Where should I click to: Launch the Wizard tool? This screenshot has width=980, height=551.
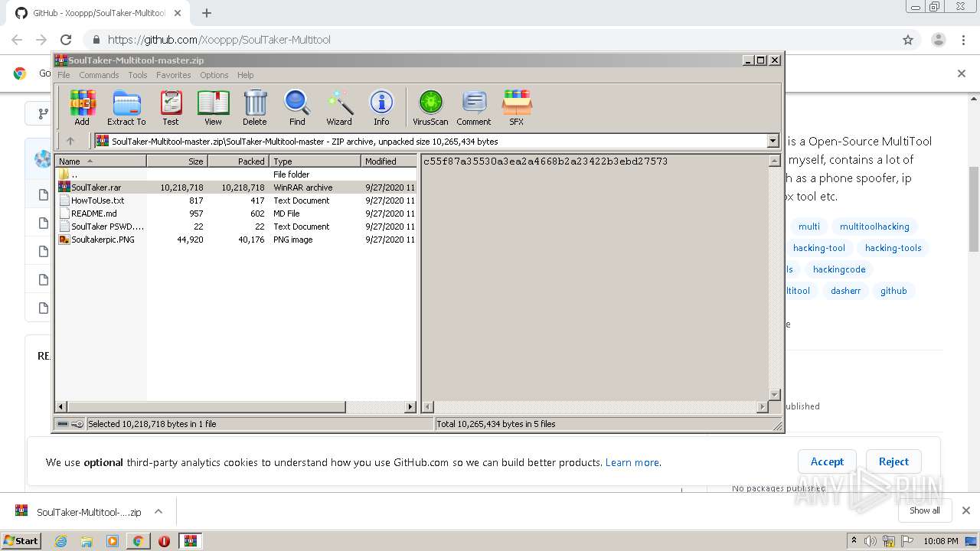[339, 107]
